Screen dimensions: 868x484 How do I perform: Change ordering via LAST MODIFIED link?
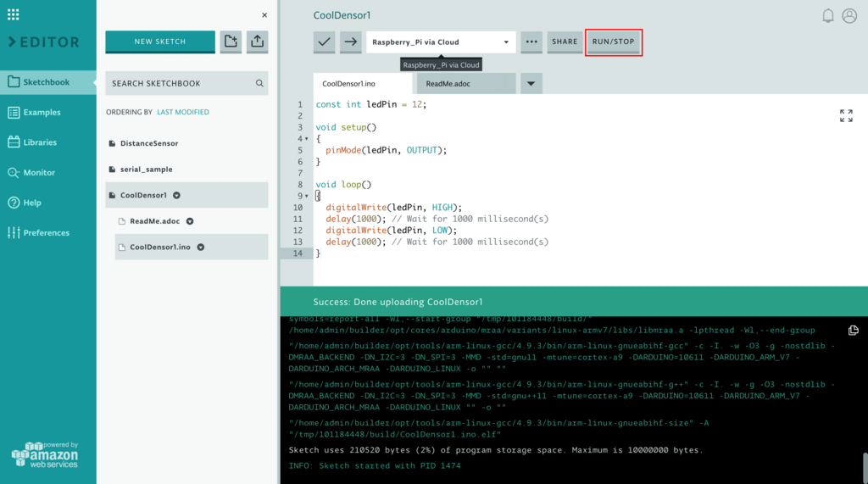183,112
